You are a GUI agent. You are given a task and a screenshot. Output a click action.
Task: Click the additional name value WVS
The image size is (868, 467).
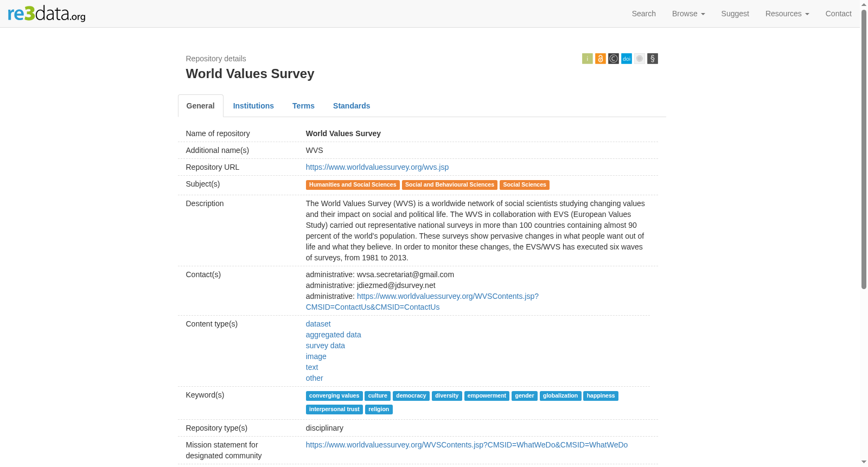(x=314, y=150)
